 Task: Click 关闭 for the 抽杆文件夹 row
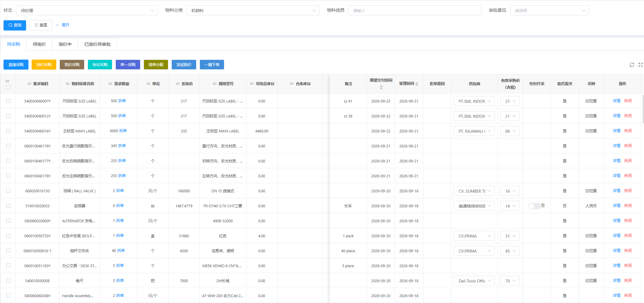[x=628, y=250]
